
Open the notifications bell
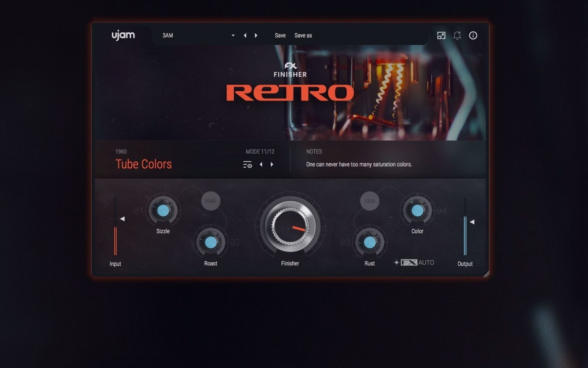tap(457, 35)
